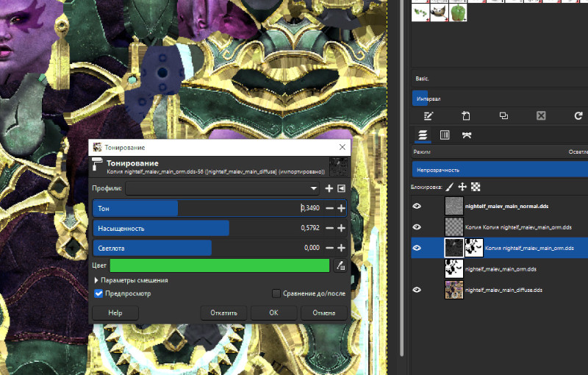
Task: Switch to the Paths tab
Action: (x=466, y=135)
